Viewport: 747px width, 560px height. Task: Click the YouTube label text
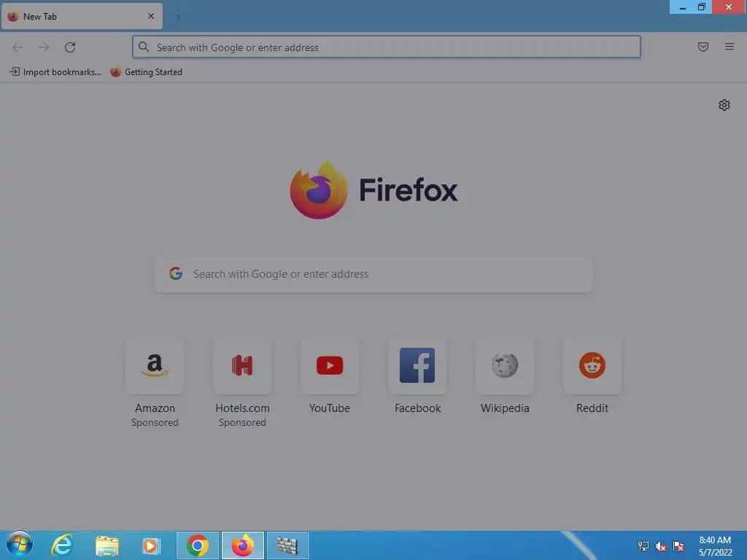pos(330,408)
